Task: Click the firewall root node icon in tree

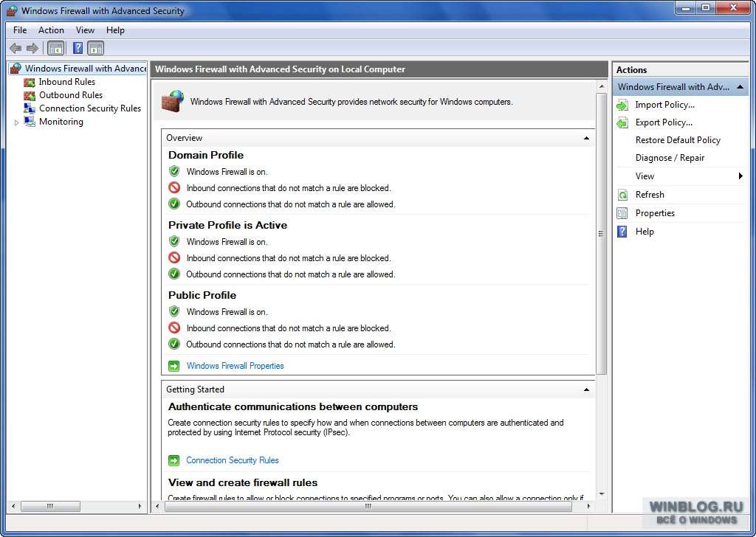Action: click(16, 69)
